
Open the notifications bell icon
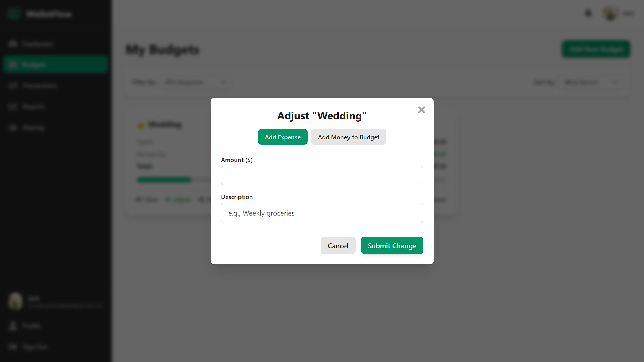[588, 13]
